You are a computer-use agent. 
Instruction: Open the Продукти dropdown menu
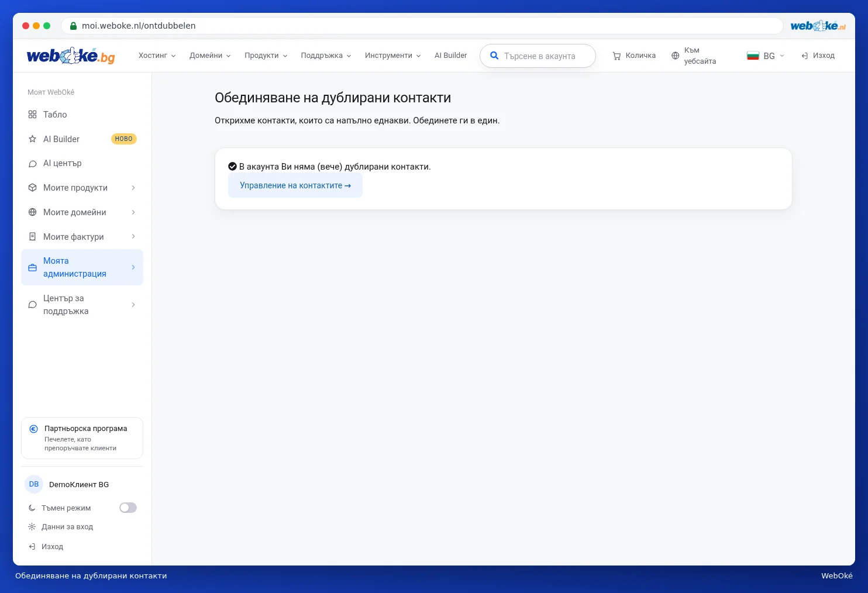266,56
